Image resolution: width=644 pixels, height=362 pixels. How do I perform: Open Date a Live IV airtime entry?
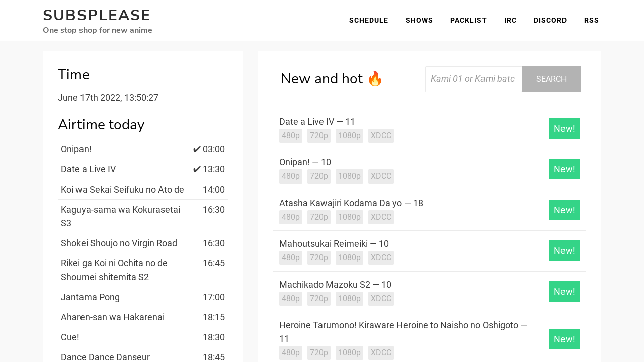[89, 169]
